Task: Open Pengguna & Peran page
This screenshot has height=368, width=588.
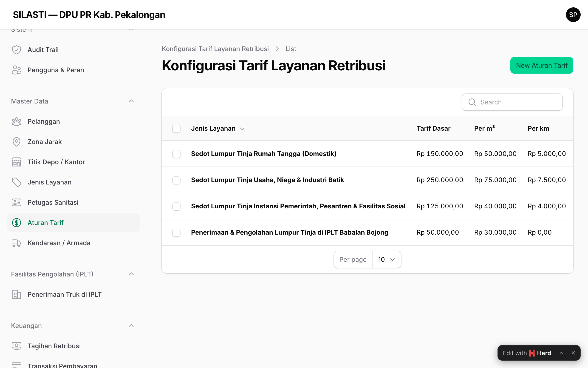Action: pyautogui.click(x=73, y=70)
